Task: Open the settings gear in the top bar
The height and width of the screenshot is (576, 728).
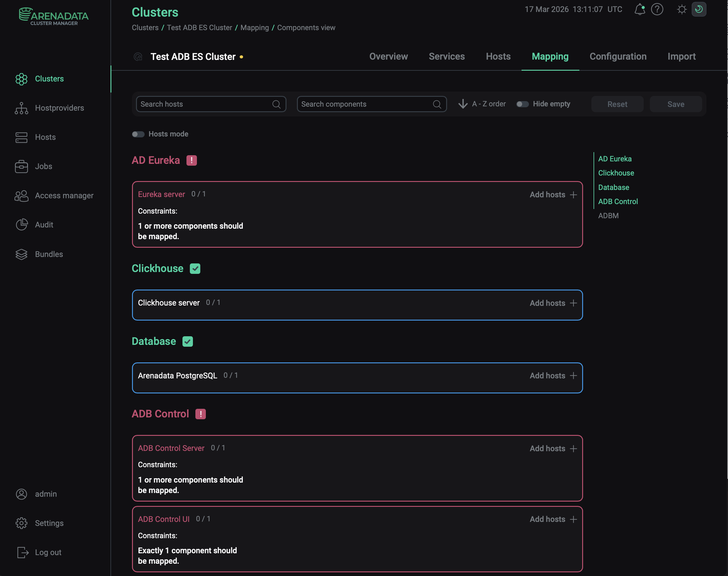Action: point(682,10)
